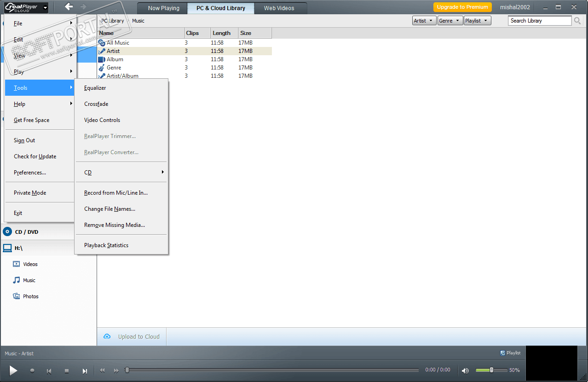
Task: Open the Genre filter dropdown
Action: click(450, 21)
